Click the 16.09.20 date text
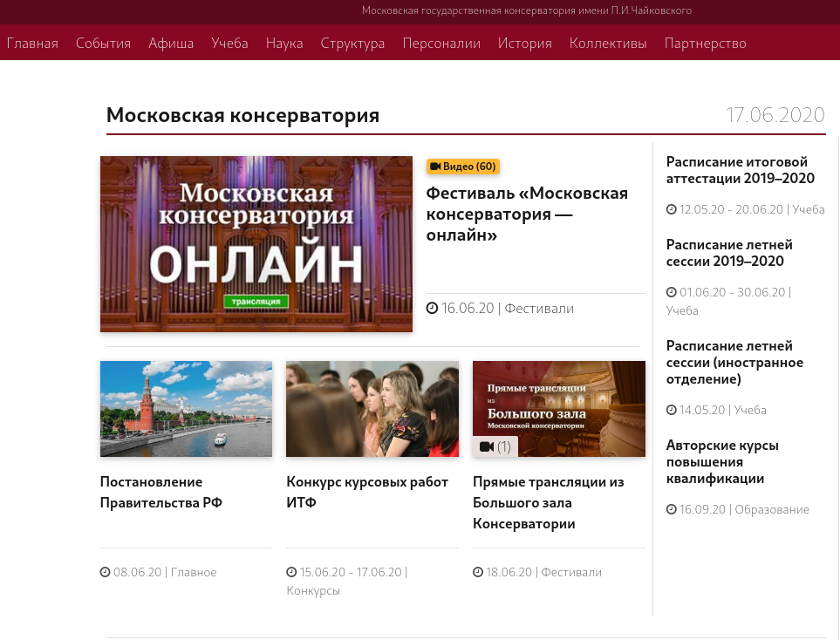 pos(702,509)
